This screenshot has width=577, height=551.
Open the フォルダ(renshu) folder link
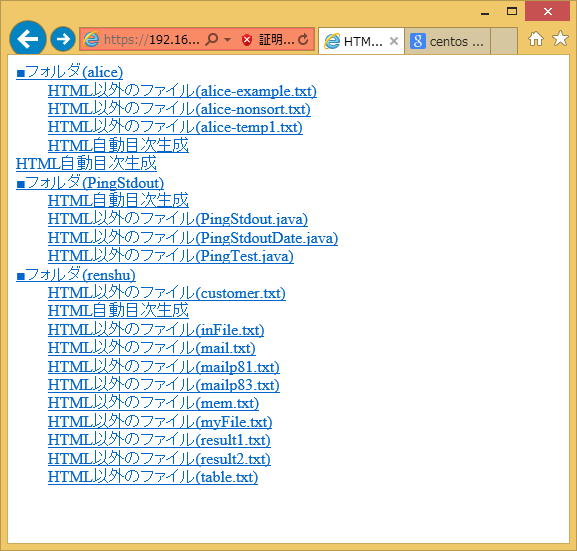point(76,275)
